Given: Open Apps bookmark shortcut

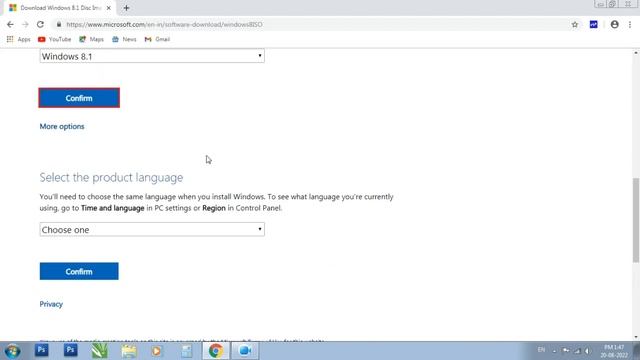Looking at the screenshot, I should 19,39.
